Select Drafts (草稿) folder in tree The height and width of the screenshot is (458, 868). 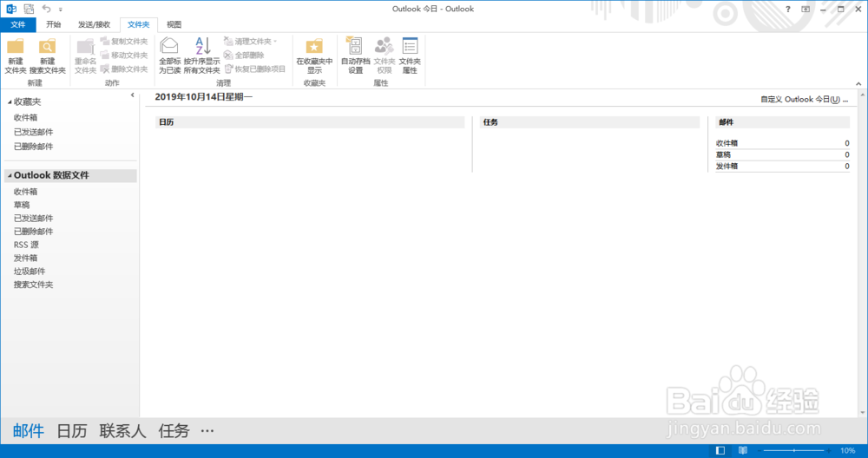[22, 206]
